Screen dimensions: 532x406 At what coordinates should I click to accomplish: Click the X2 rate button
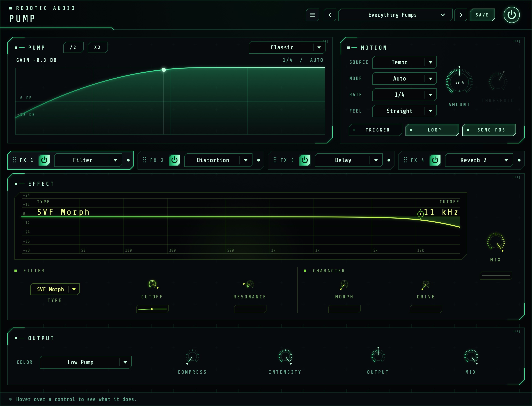tap(98, 47)
